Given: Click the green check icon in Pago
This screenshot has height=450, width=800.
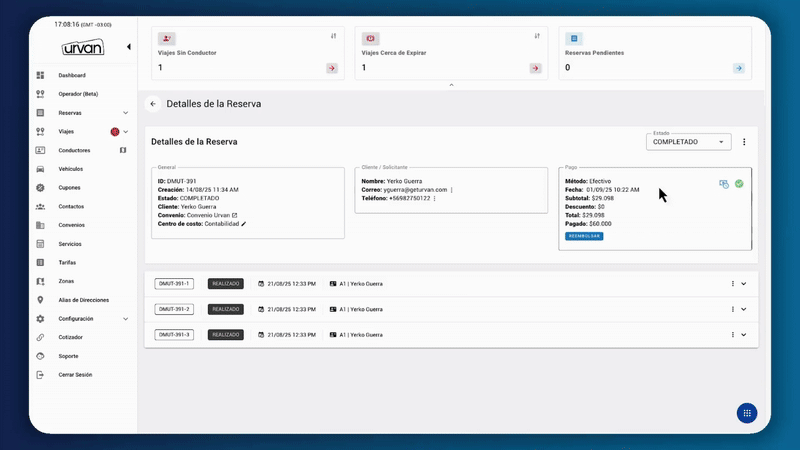Looking at the screenshot, I should (739, 184).
